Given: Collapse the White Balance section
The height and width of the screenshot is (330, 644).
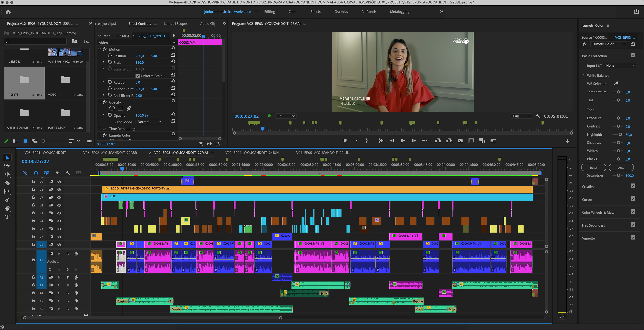Looking at the screenshot, I should pyautogui.click(x=584, y=75).
